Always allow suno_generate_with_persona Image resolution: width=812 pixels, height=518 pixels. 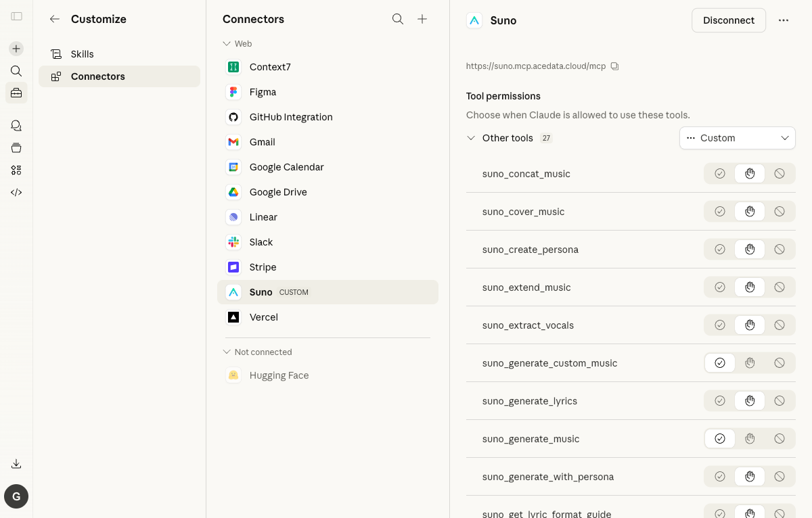720,477
